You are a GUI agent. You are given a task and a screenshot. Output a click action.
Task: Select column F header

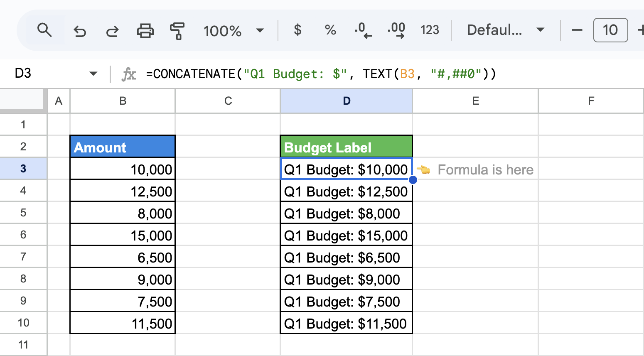(x=591, y=101)
